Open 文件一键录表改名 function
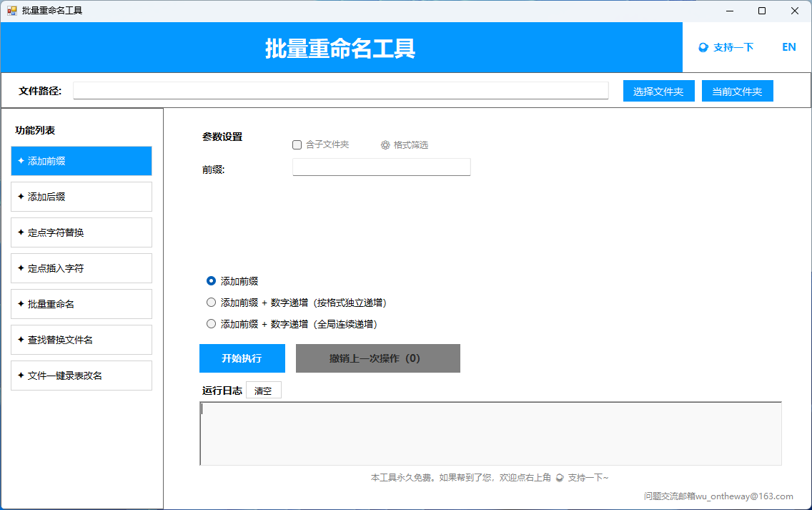 click(81, 376)
